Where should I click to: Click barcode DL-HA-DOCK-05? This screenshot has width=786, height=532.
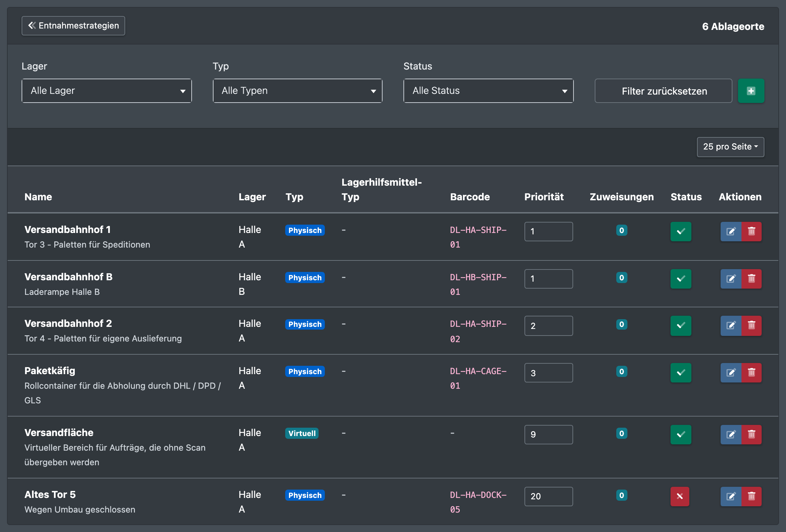tap(478, 502)
